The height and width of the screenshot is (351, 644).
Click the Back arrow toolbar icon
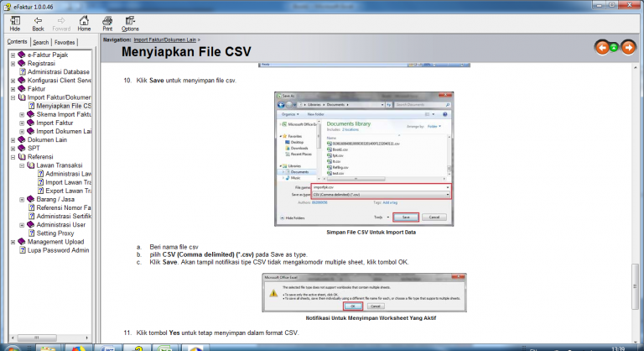point(38,23)
